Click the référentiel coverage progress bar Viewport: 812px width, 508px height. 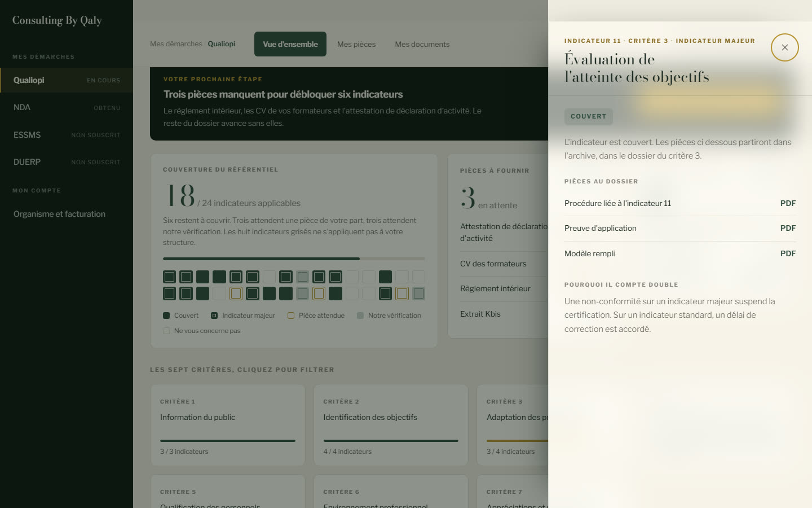tap(294, 259)
